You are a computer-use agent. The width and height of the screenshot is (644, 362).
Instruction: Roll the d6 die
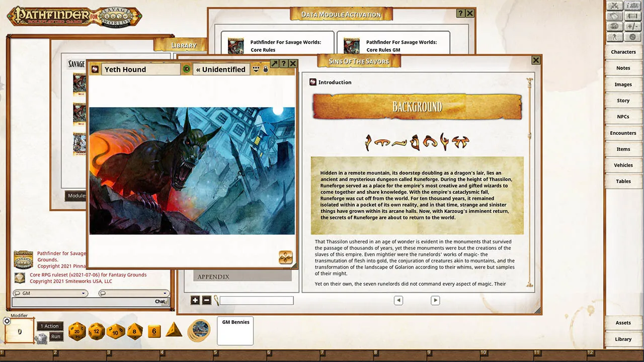(154, 331)
